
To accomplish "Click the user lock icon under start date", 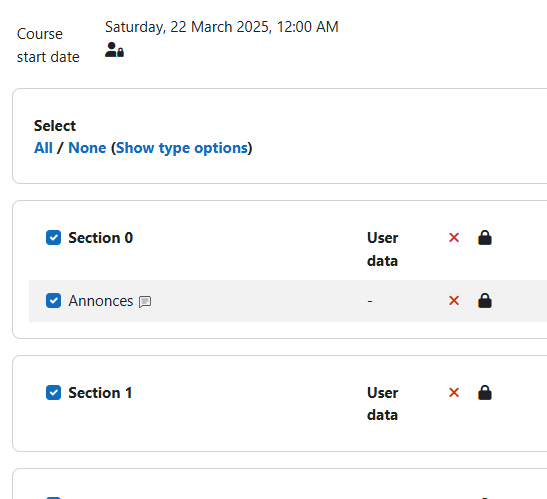I will point(114,50).
